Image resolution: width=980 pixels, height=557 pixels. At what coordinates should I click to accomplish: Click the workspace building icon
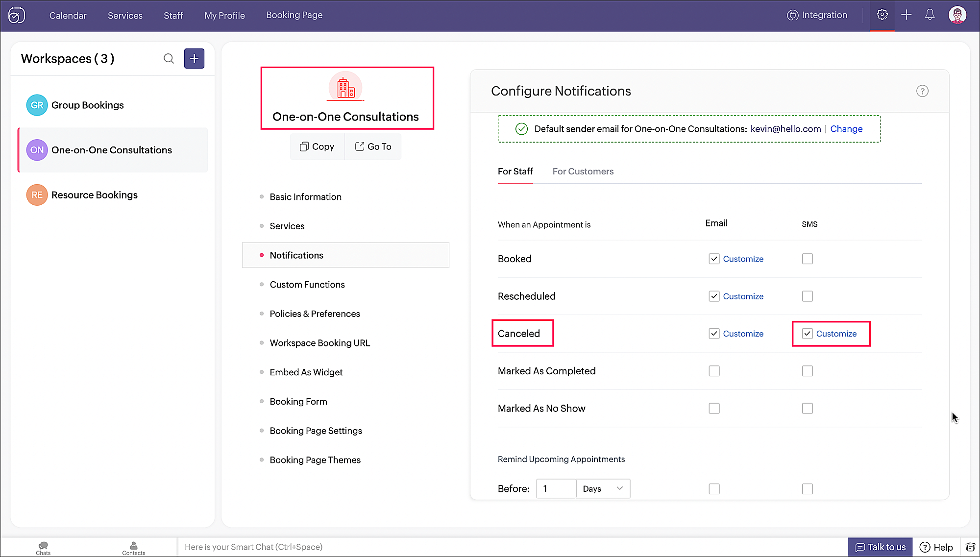(x=345, y=88)
